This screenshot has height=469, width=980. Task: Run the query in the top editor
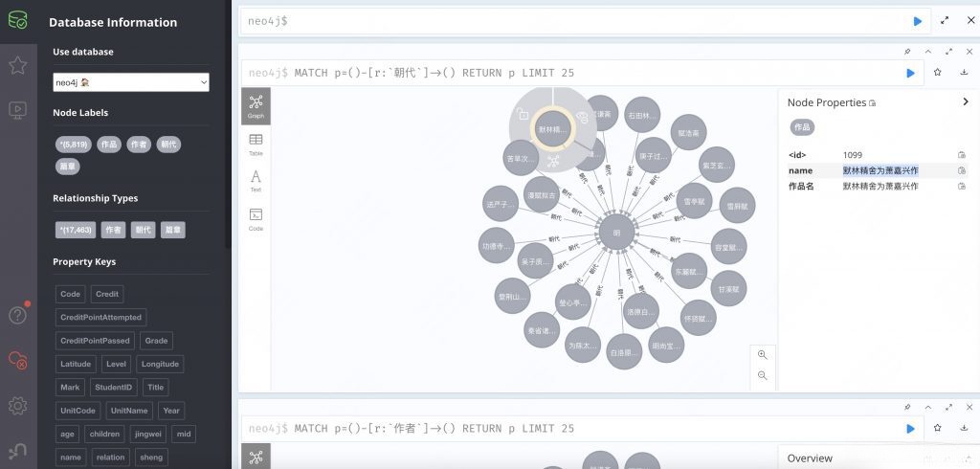pos(918,21)
